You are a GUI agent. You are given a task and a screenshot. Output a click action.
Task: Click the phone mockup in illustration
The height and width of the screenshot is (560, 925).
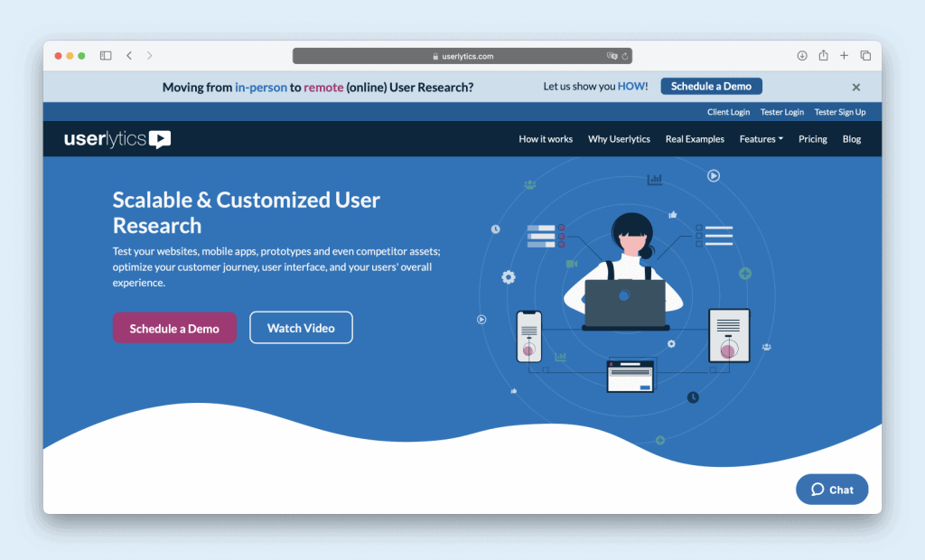click(x=529, y=336)
